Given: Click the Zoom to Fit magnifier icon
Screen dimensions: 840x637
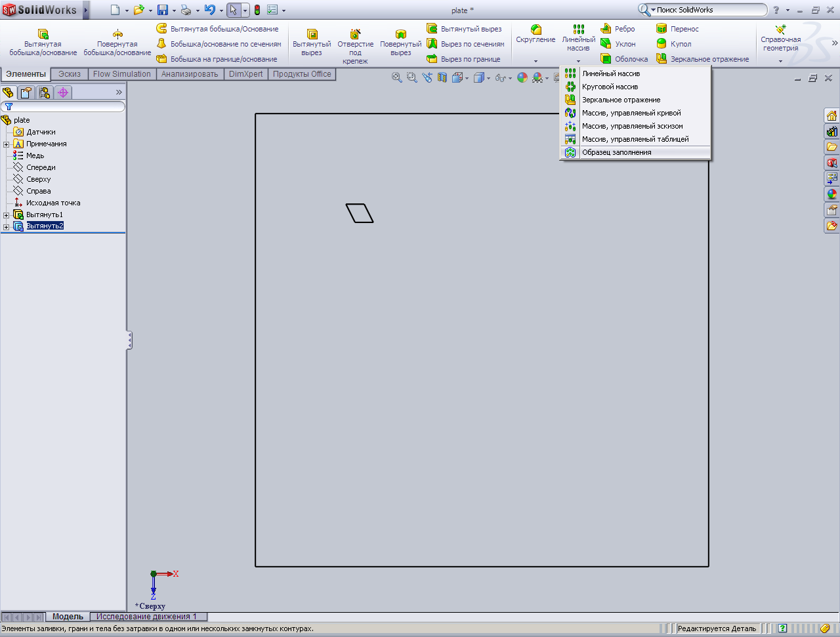Looking at the screenshot, I should pos(397,77).
